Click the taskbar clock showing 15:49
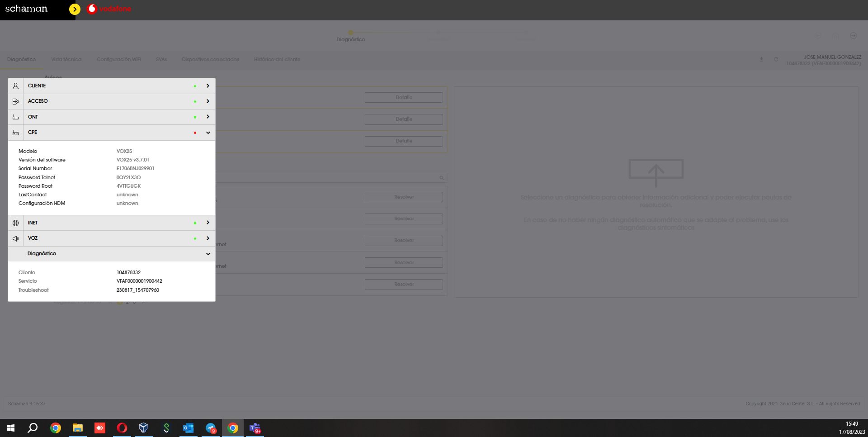 [x=852, y=424]
